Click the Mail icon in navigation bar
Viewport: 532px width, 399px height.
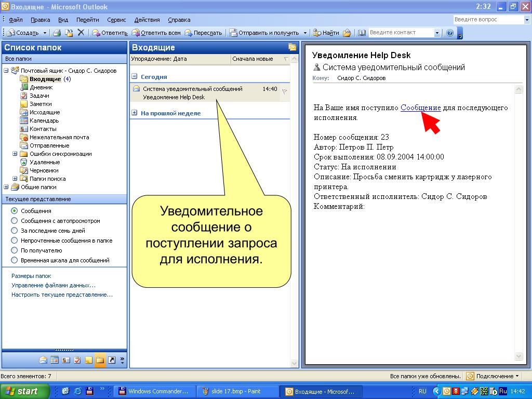click(43, 360)
